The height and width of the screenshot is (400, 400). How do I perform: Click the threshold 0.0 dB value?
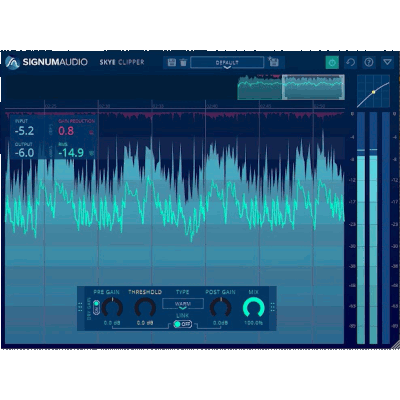[x=145, y=323]
